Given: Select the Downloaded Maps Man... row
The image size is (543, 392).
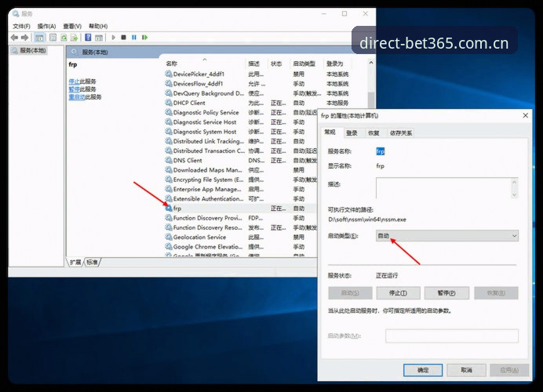Looking at the screenshot, I should pyautogui.click(x=241, y=170).
